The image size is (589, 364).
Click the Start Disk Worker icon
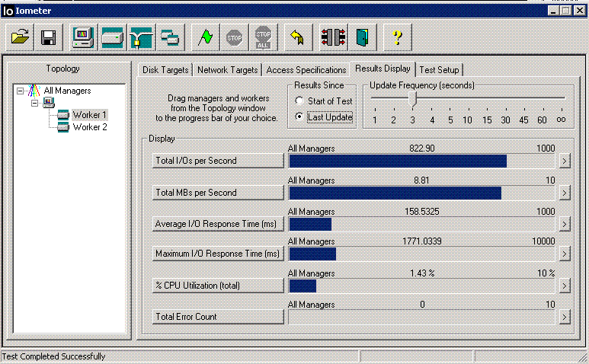coord(112,37)
